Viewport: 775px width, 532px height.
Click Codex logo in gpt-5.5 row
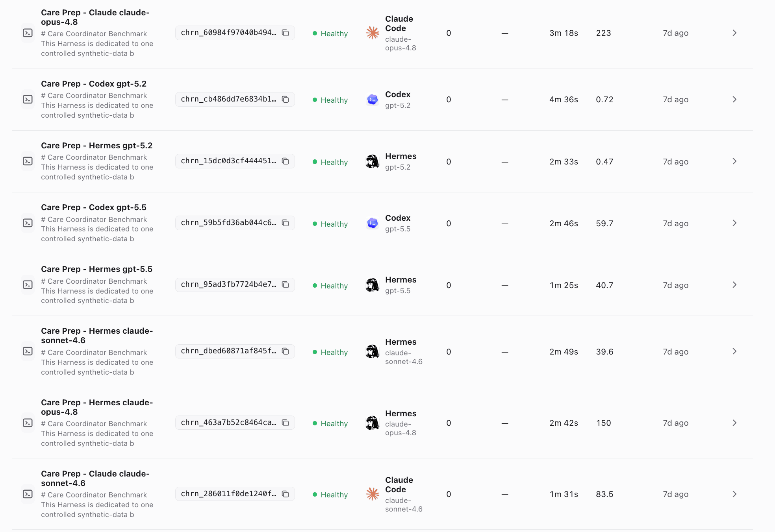(373, 223)
